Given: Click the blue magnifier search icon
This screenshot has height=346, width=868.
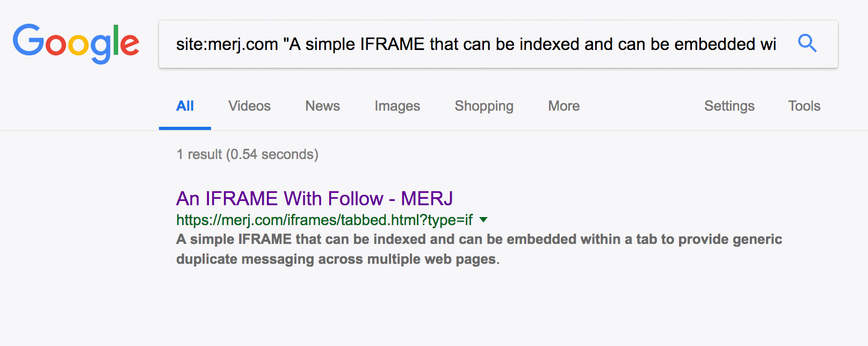Looking at the screenshot, I should 807,43.
